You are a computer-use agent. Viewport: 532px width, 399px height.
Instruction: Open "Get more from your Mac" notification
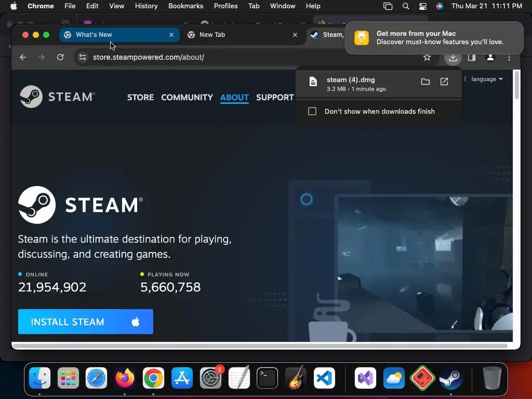(x=434, y=37)
